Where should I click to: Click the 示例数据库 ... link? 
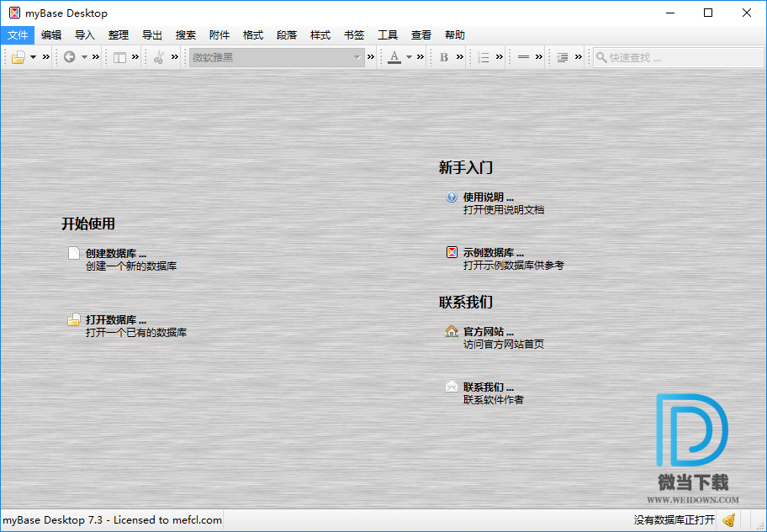click(x=494, y=253)
